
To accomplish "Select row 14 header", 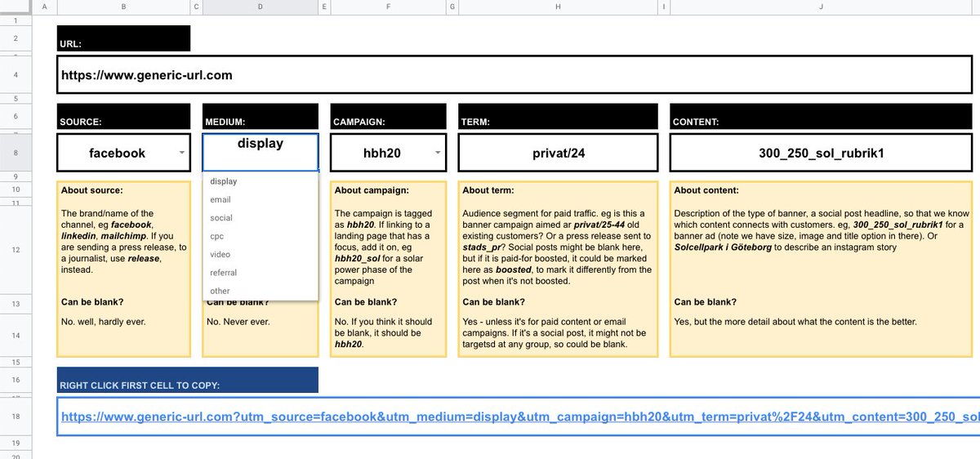I will pyautogui.click(x=16, y=335).
